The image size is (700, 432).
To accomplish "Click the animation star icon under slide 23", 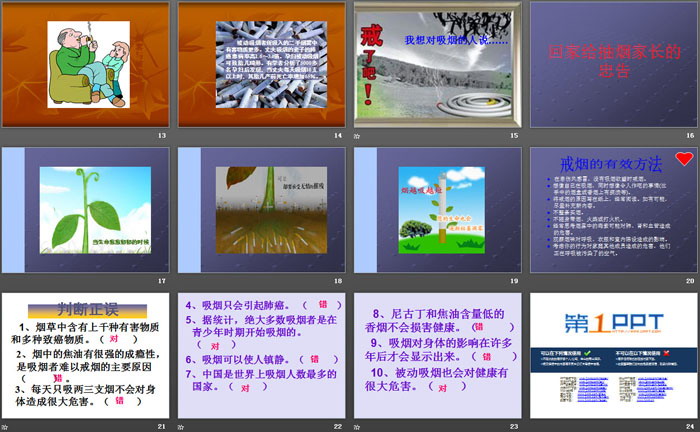I will click(357, 427).
